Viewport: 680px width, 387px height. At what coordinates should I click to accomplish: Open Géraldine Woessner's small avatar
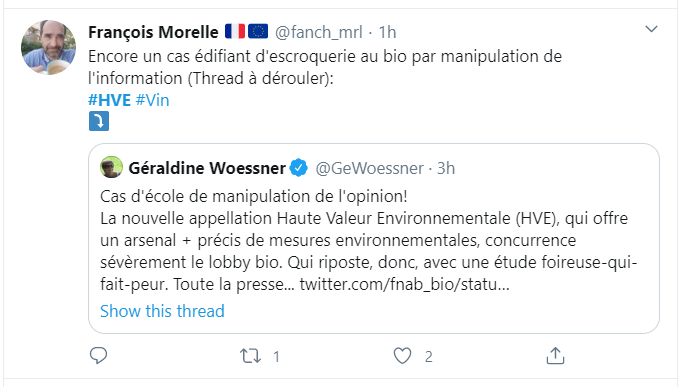(x=111, y=167)
